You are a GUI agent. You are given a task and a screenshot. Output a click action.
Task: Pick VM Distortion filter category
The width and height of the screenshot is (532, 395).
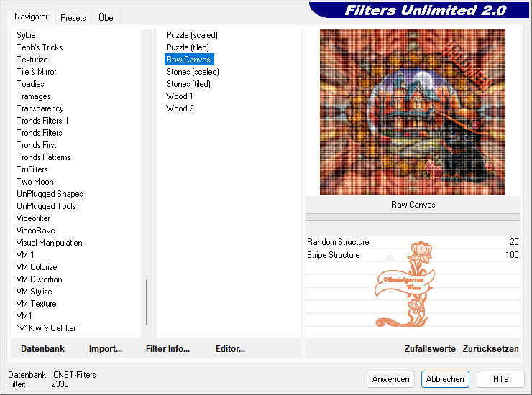tap(40, 279)
